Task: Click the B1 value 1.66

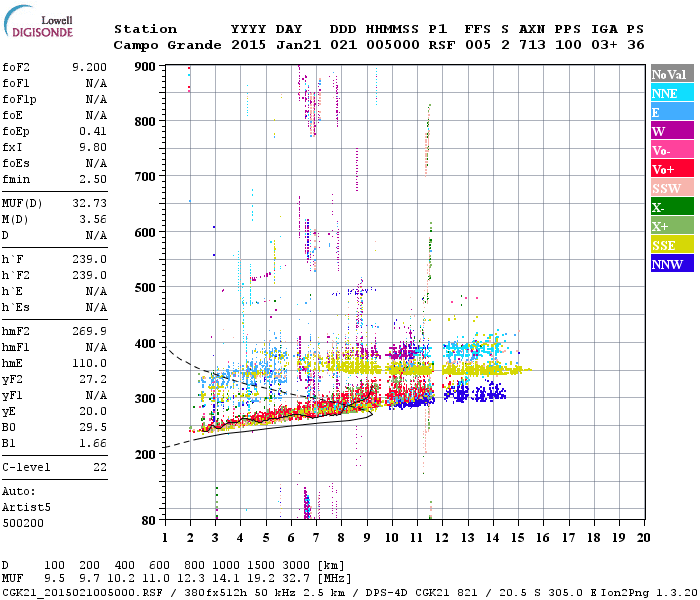Action: 93,444
